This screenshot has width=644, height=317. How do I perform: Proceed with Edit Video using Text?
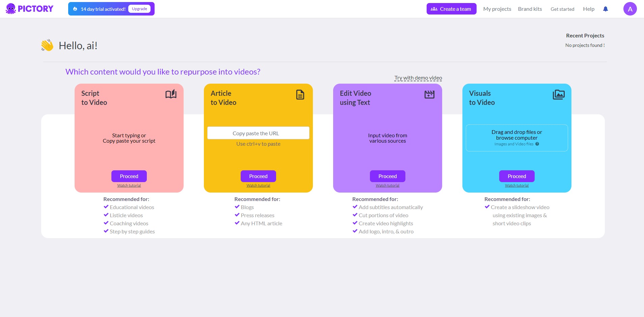(x=387, y=176)
